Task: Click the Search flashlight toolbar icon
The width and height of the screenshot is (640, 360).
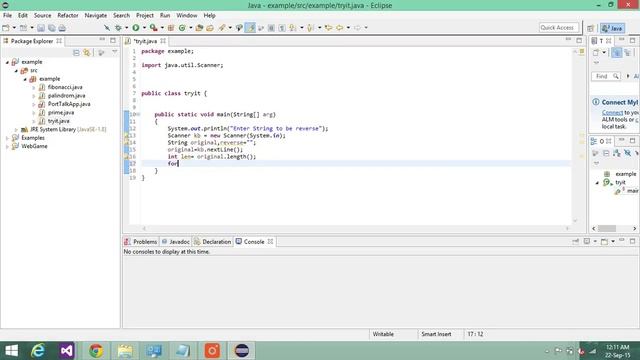Action: click(x=222, y=28)
